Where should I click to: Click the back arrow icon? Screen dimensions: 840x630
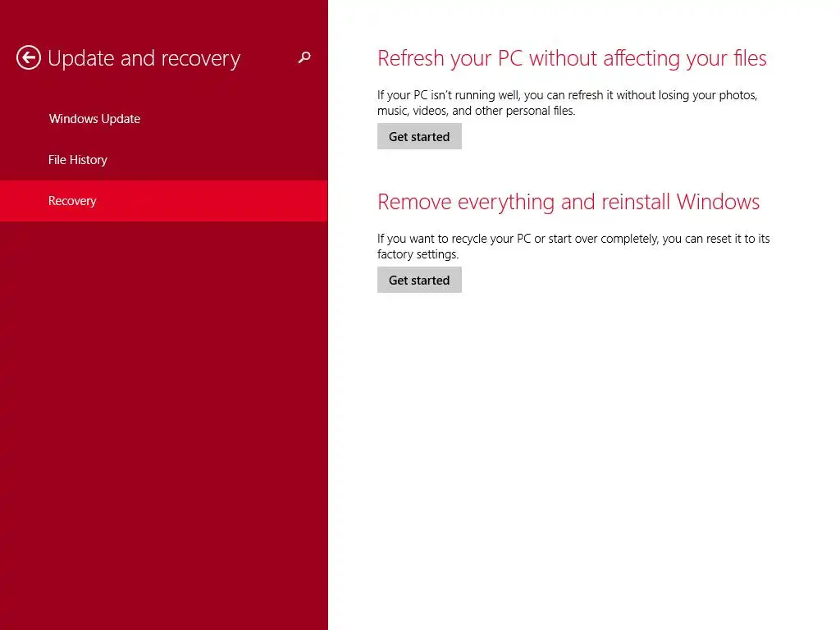29,57
